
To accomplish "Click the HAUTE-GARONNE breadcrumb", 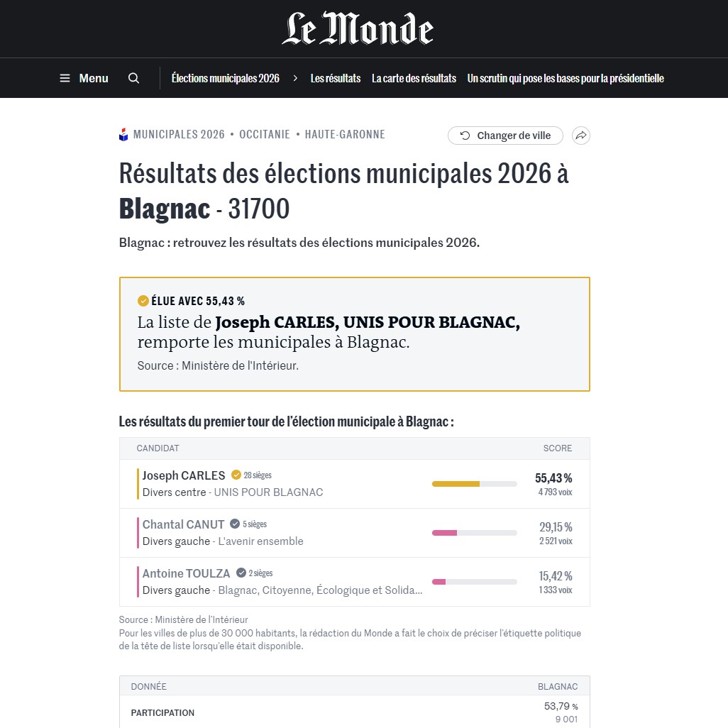I will (345, 135).
